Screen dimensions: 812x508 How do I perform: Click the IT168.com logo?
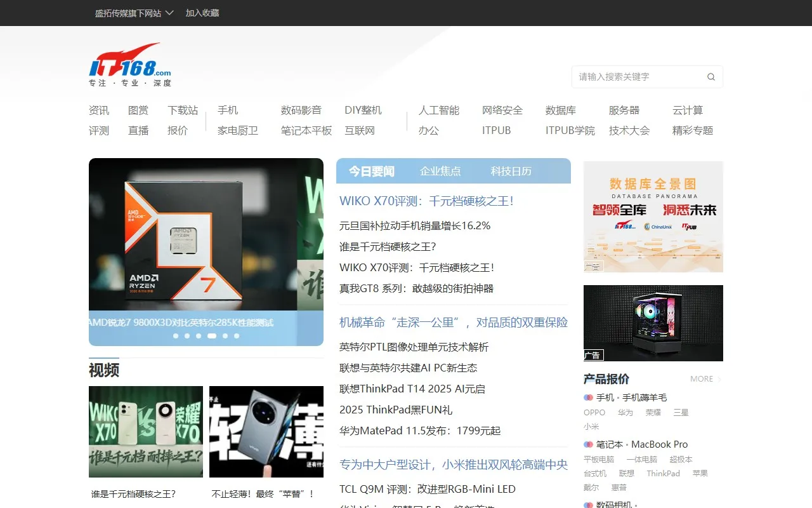130,64
